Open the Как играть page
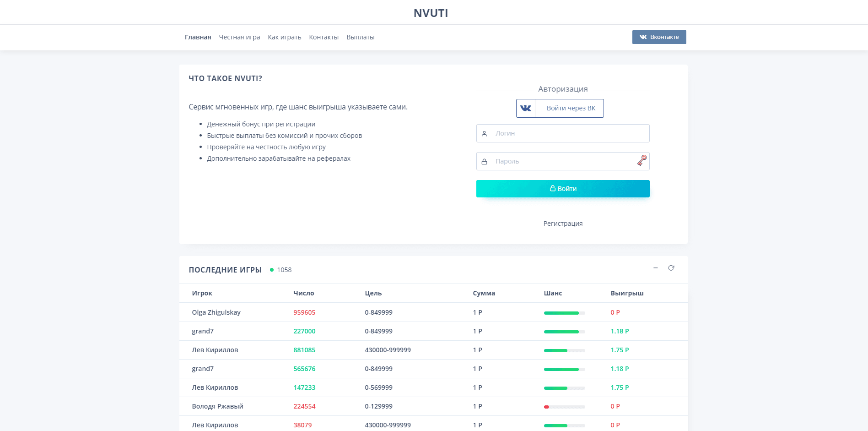The height and width of the screenshot is (431, 868). coord(284,37)
